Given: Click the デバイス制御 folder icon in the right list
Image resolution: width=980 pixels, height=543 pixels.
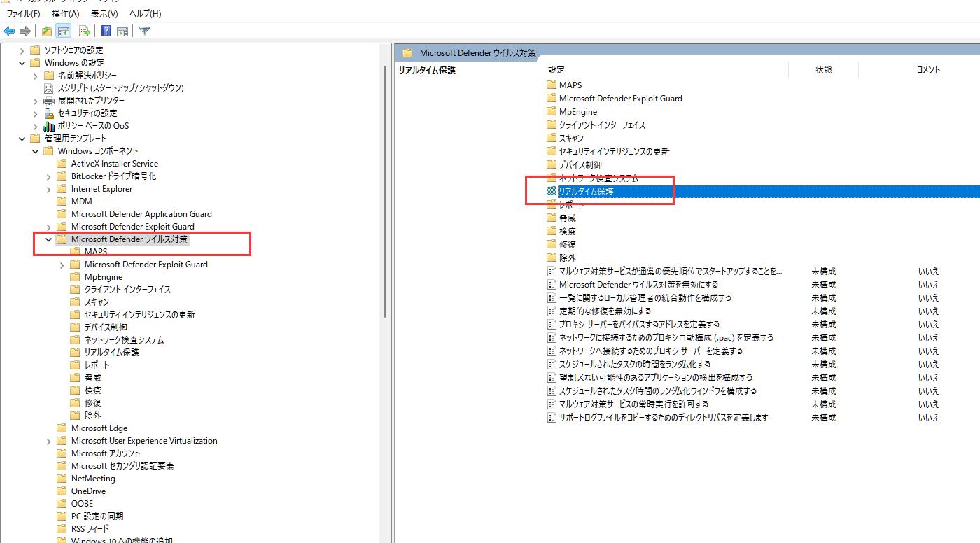Looking at the screenshot, I should [552, 165].
